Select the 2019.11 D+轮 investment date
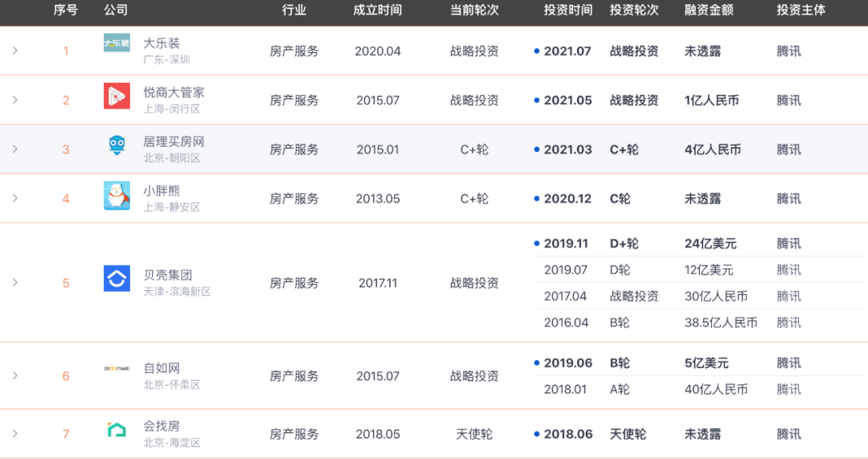The height and width of the screenshot is (459, 868). pyautogui.click(x=566, y=244)
